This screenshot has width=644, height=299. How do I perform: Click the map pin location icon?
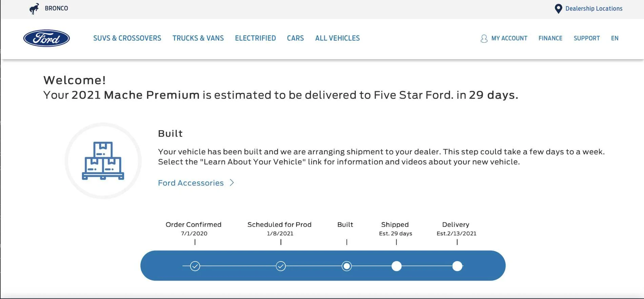[558, 9]
